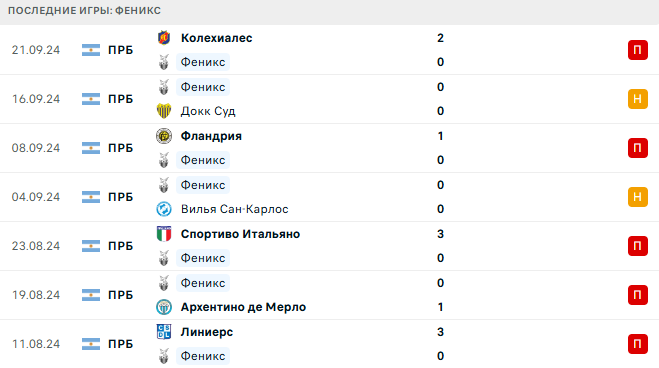
Task: Click the Спортиво Итальяно shield crest
Action: (x=164, y=234)
